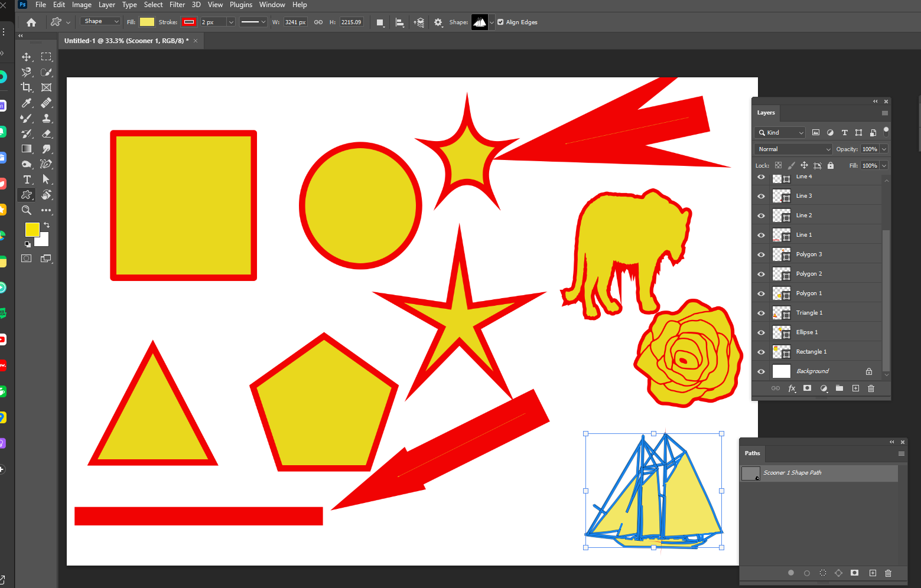Select the Polygon 2 layer
Viewport: 921px width, 588px height.
(826, 274)
